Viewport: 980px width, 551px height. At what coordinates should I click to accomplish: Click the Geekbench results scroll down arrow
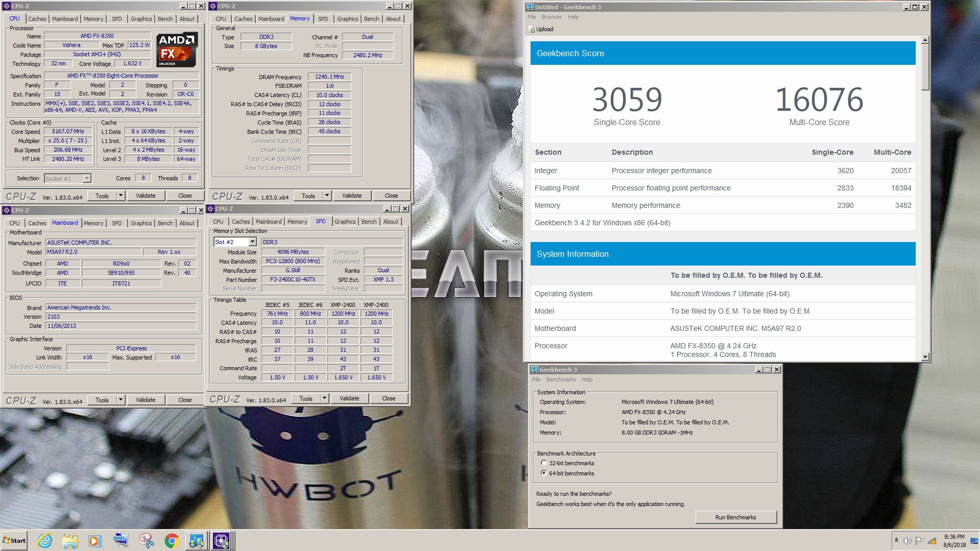tap(925, 357)
